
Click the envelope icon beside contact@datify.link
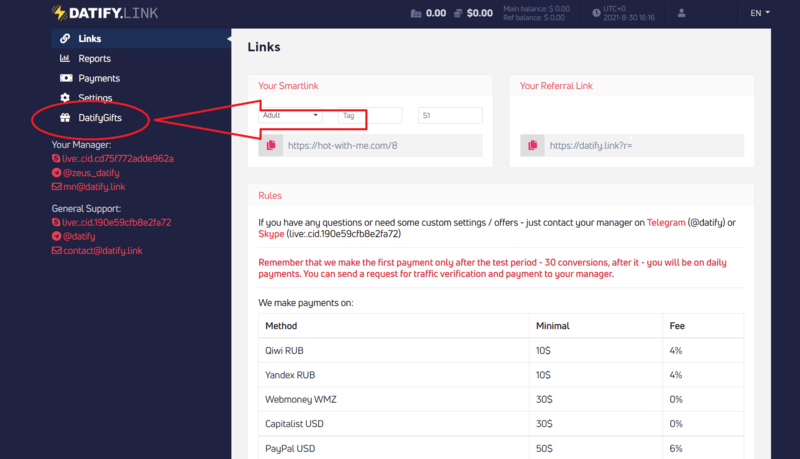57,250
